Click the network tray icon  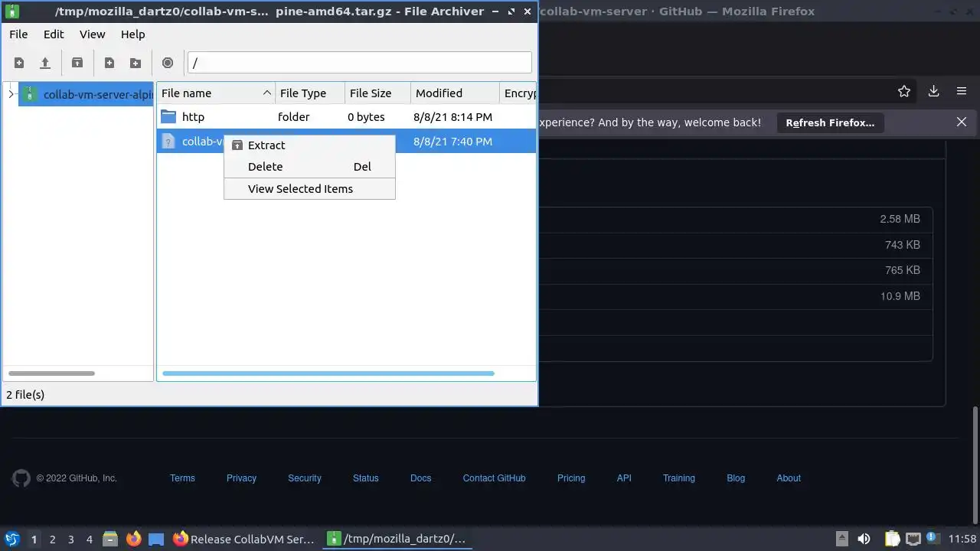click(913, 539)
